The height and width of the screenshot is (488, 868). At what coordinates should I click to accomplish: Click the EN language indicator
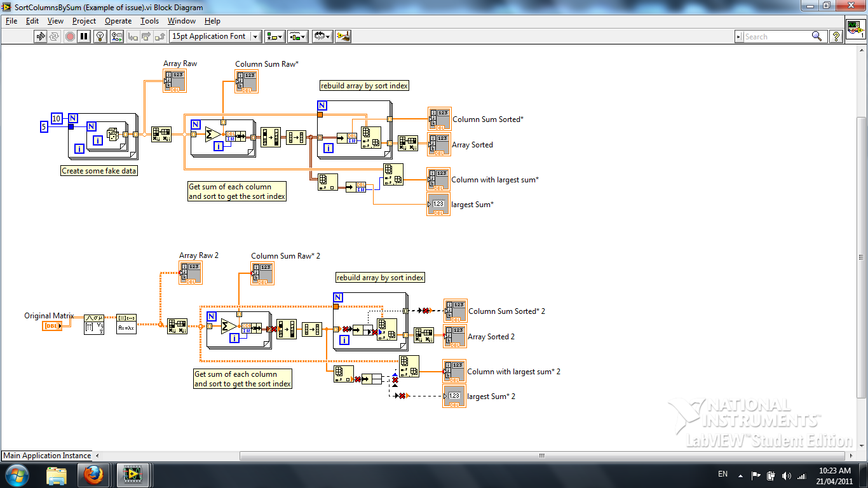(722, 474)
